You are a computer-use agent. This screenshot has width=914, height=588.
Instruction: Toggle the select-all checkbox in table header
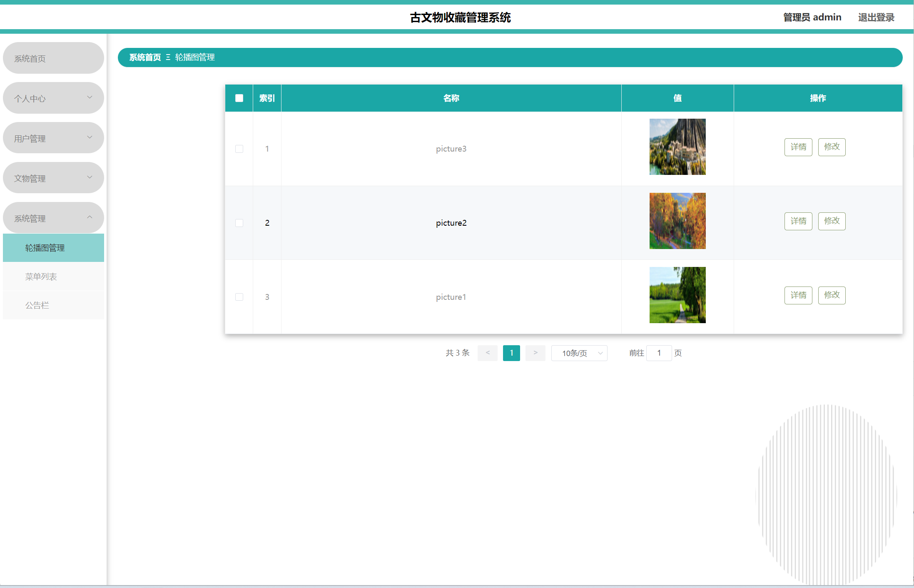click(239, 98)
